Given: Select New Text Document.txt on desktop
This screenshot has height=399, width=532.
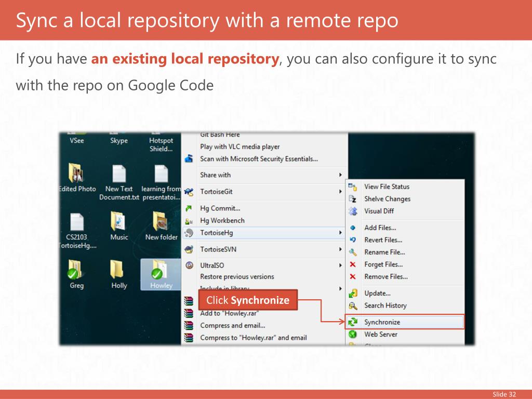Looking at the screenshot, I should [x=119, y=182].
